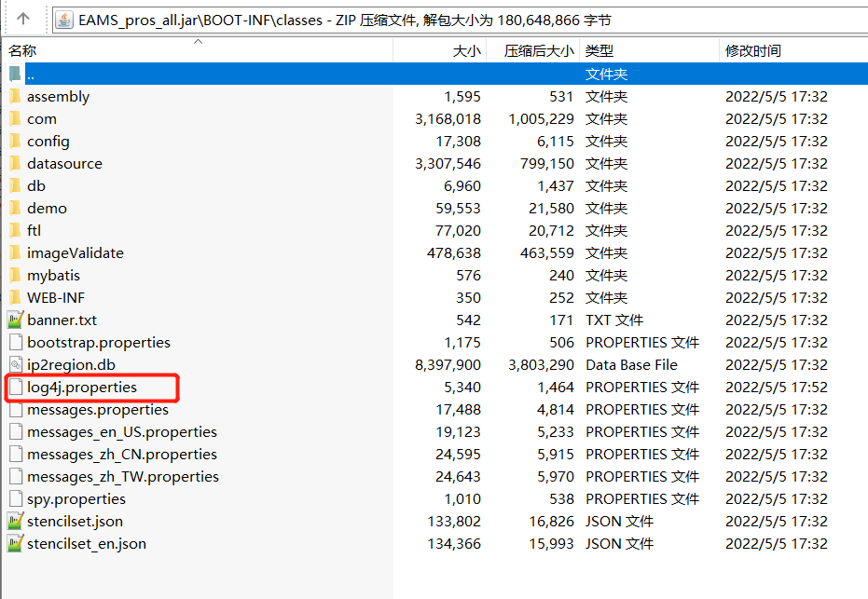Select the bootstrap.properties file icon

(x=16, y=343)
